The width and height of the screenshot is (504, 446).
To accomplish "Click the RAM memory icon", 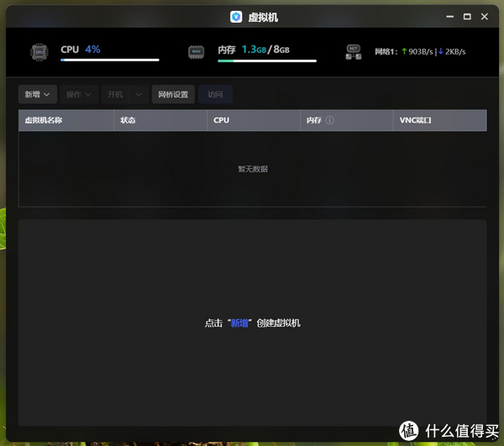I will 196,52.
